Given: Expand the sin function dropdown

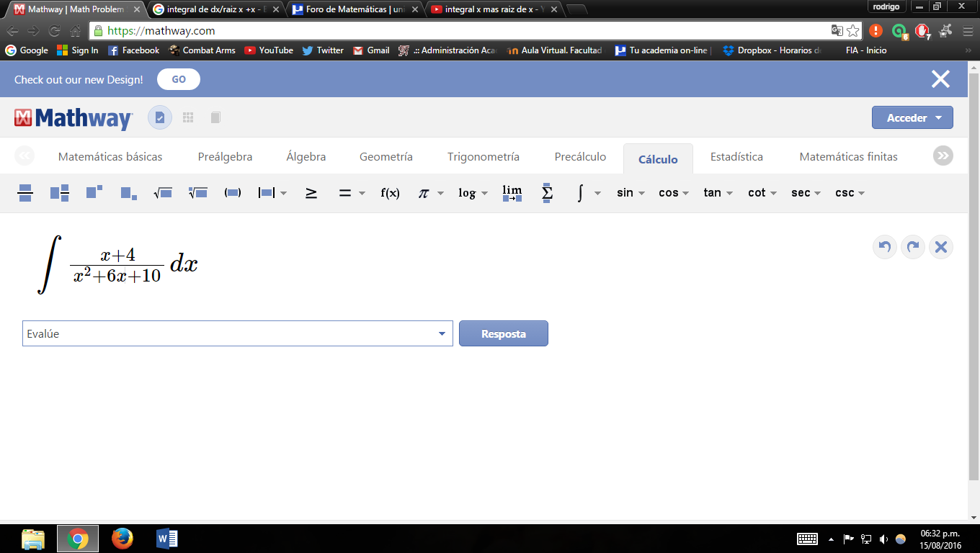Looking at the screenshot, I should tap(641, 193).
